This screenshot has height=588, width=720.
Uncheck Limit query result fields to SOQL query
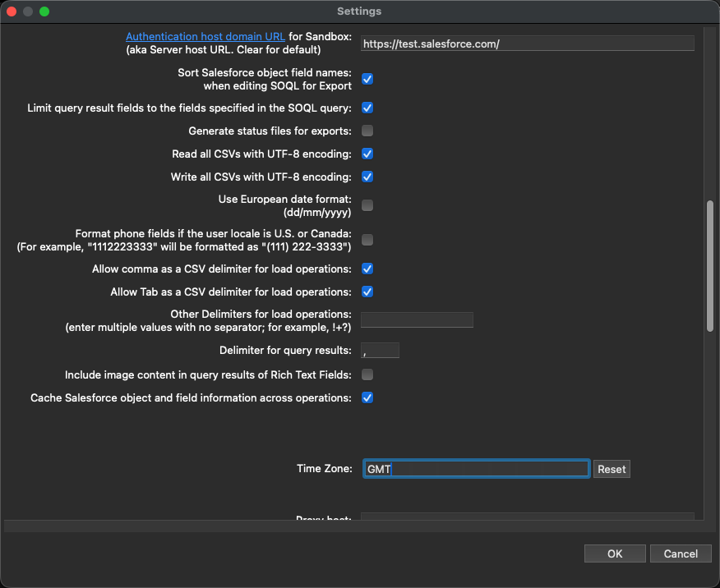(367, 108)
